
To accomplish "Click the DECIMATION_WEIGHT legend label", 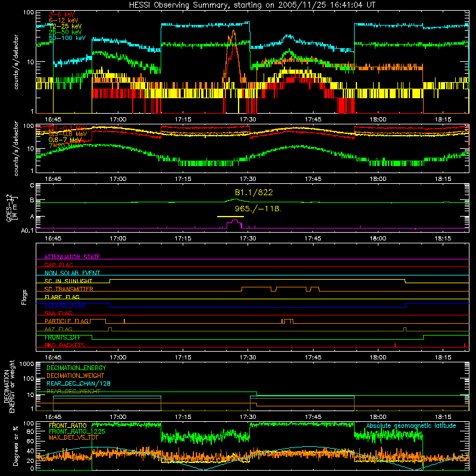I will [x=76, y=375].
